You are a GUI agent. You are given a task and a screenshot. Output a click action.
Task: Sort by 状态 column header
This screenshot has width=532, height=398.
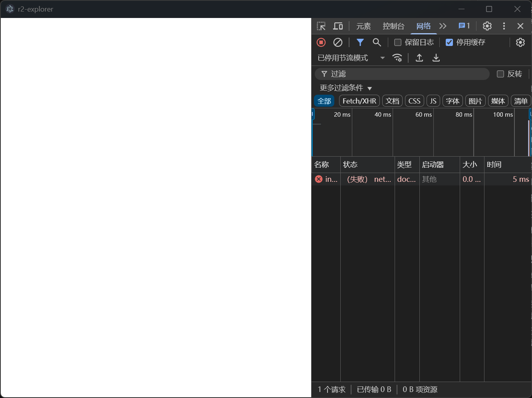(x=367, y=165)
